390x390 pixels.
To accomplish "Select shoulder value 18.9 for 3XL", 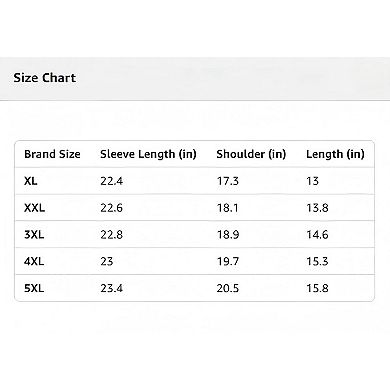I will (x=228, y=235).
